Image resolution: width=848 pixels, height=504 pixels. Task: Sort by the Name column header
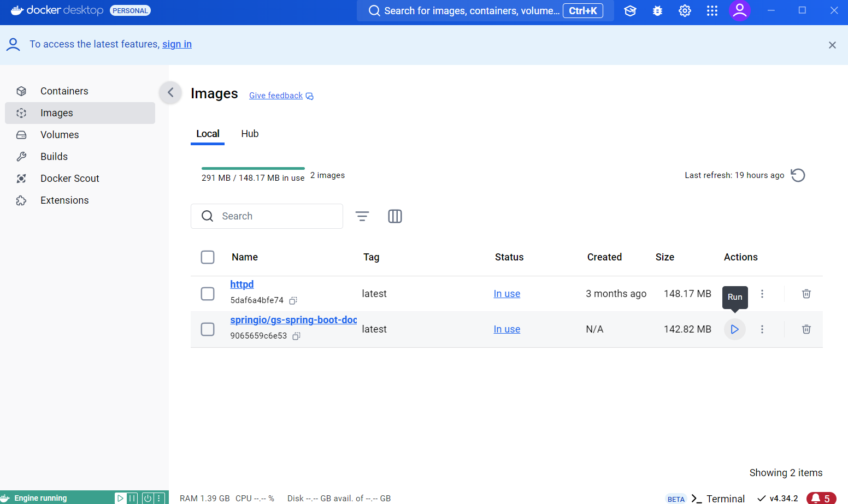pos(245,257)
